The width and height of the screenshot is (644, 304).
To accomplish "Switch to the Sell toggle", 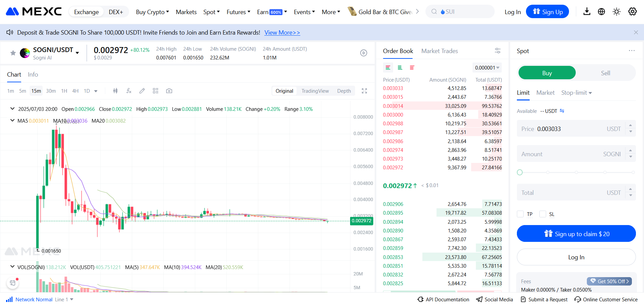I will point(605,73).
